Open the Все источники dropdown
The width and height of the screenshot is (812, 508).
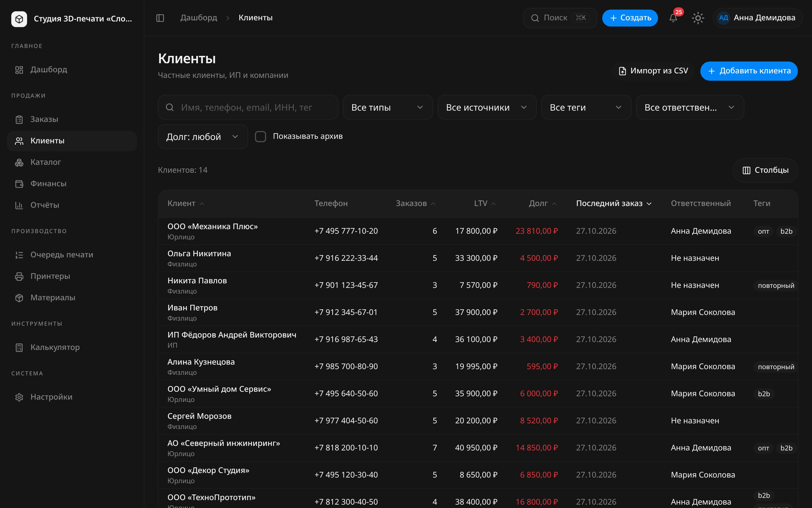coord(487,107)
